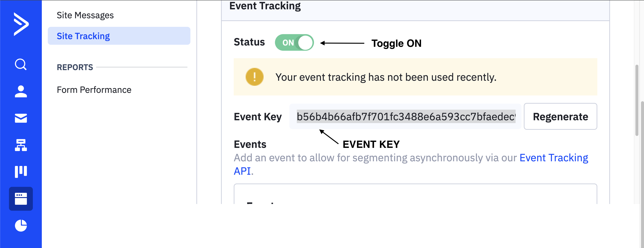The image size is (644, 248).
Task: Click the Event Tracking section header
Action: 265,6
